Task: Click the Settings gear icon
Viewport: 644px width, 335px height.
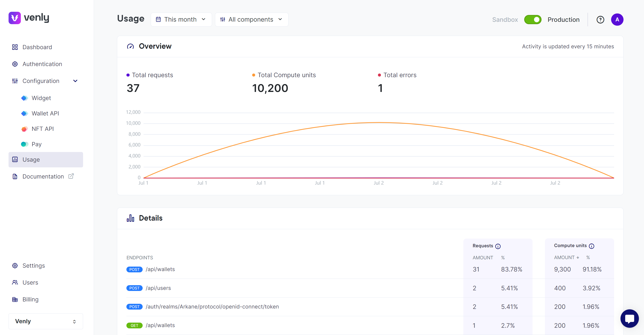Action: [x=15, y=266]
